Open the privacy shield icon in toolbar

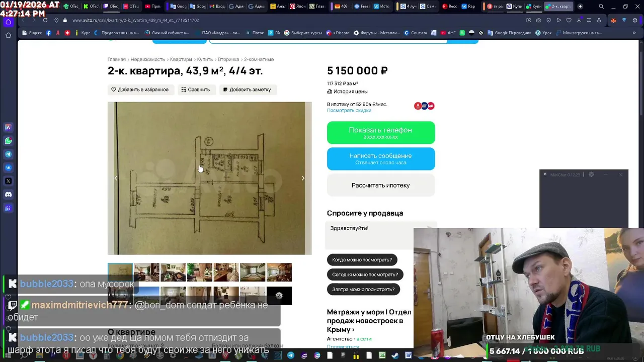[x=549, y=20]
